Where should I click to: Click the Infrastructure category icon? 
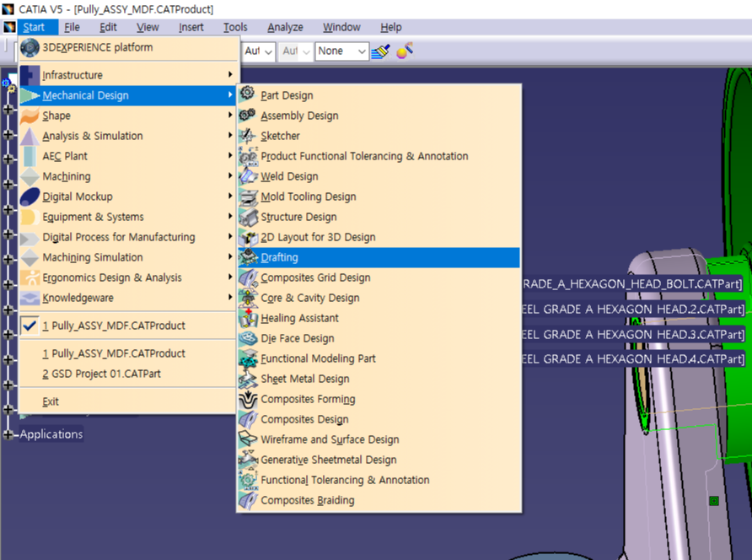30,75
